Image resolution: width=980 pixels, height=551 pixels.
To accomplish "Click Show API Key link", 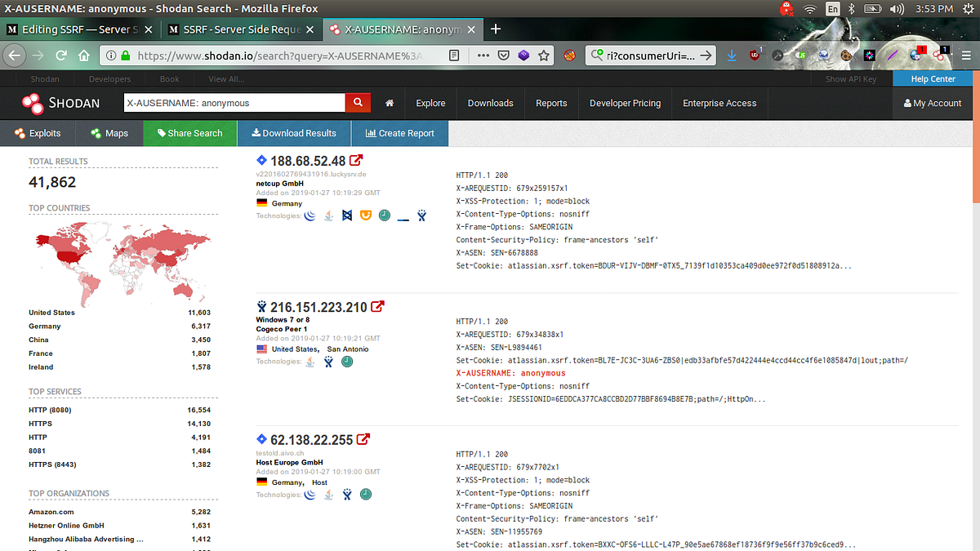I will coord(851,79).
